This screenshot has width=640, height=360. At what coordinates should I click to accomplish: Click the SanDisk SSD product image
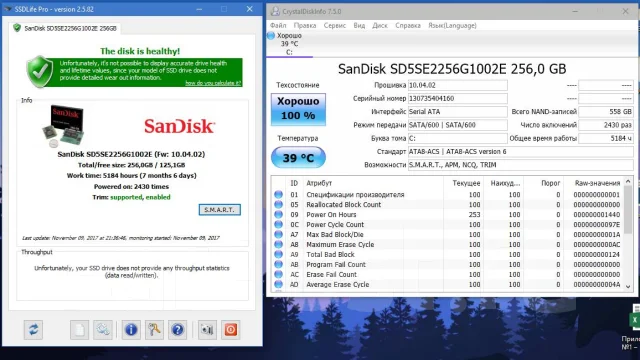pyautogui.click(x=63, y=126)
